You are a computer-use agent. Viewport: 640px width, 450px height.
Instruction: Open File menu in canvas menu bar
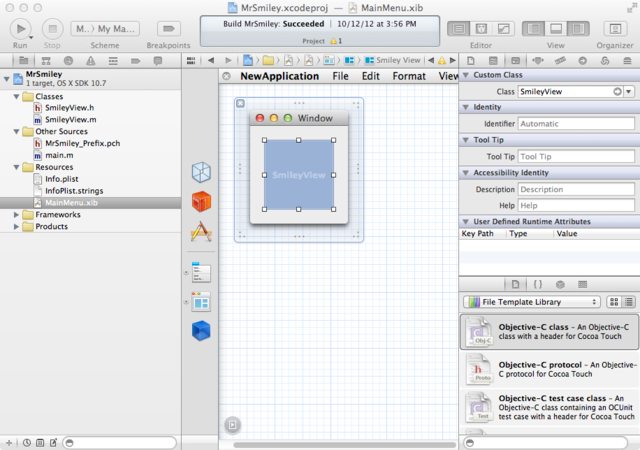pyautogui.click(x=340, y=76)
